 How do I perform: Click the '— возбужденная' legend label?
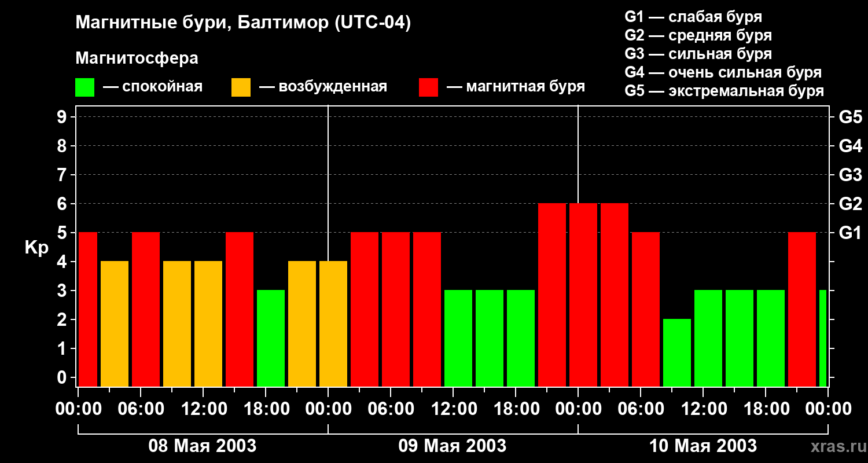pyautogui.click(x=323, y=87)
